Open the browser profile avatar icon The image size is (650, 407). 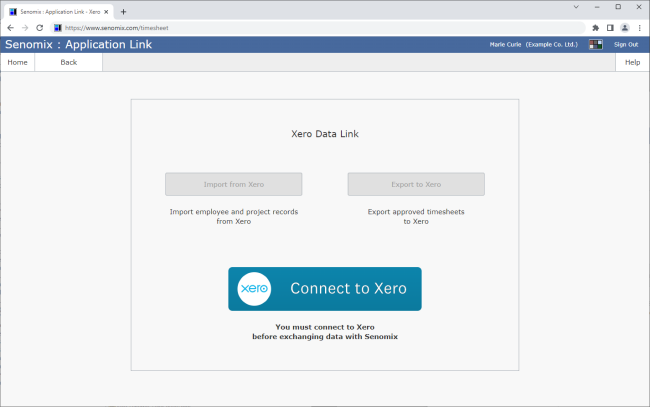pyautogui.click(x=625, y=28)
